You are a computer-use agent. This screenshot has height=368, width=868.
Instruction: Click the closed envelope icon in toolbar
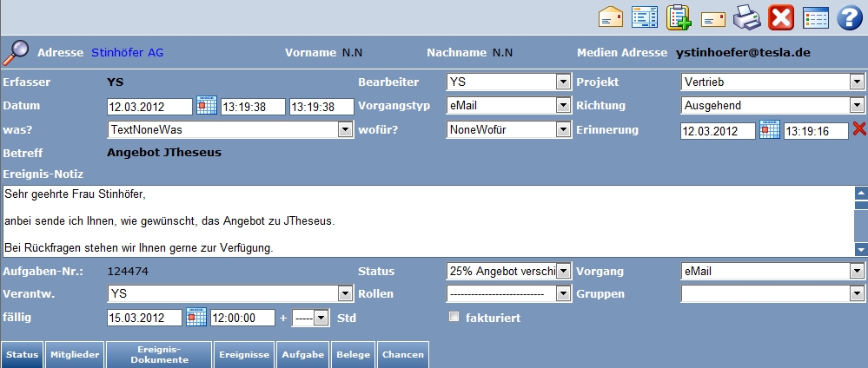[712, 17]
